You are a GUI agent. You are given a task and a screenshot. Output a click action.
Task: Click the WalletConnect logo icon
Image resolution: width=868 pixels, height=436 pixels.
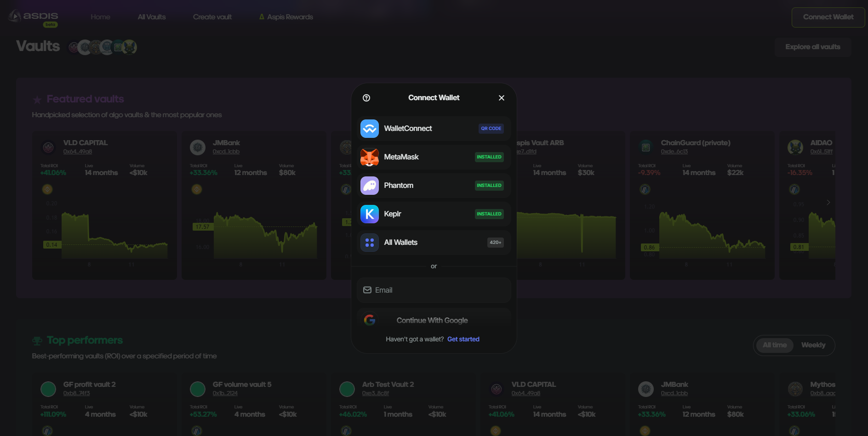point(369,129)
